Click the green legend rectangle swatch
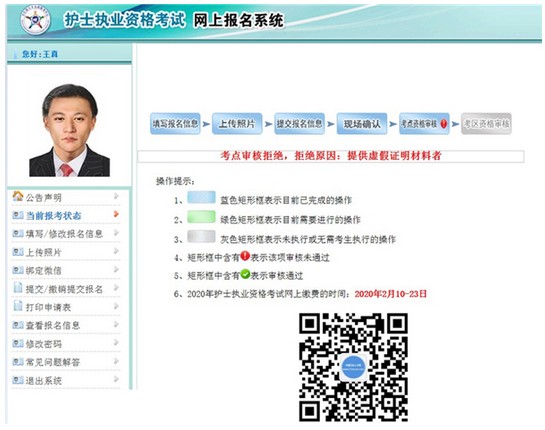The image size is (545, 430). point(201,217)
